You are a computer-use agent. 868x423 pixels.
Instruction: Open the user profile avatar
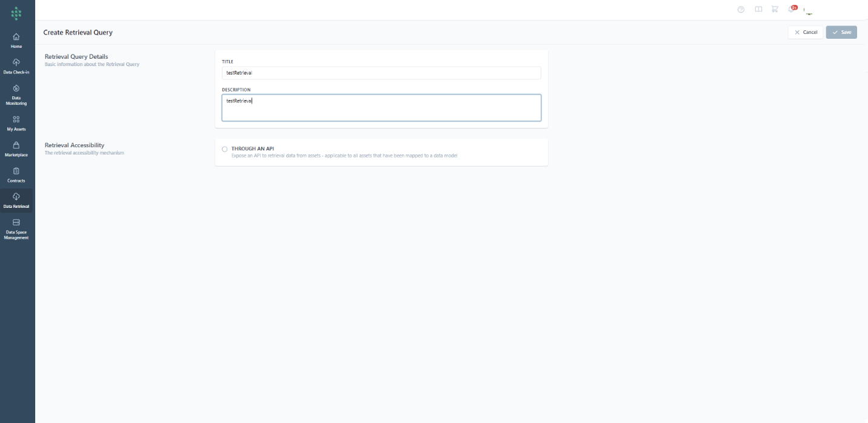[x=809, y=10]
